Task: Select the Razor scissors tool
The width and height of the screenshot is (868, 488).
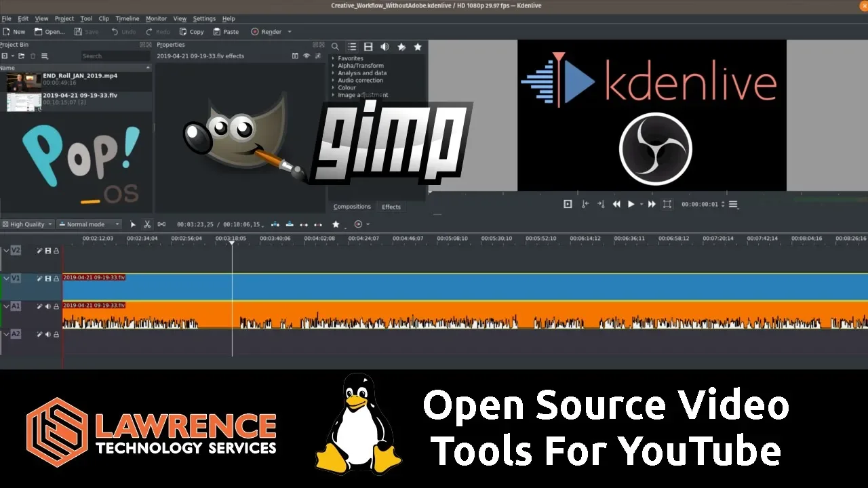Action: tap(147, 224)
